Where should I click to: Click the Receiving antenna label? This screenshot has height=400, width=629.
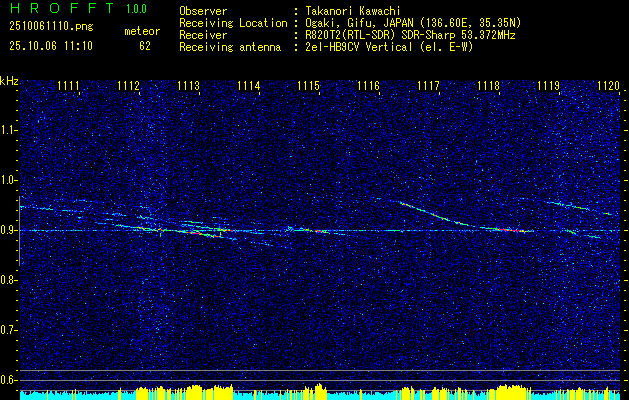click(x=230, y=47)
